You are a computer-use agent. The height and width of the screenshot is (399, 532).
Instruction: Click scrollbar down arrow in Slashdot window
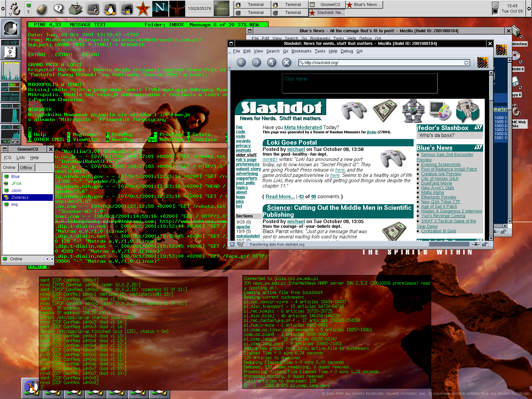[x=491, y=238]
